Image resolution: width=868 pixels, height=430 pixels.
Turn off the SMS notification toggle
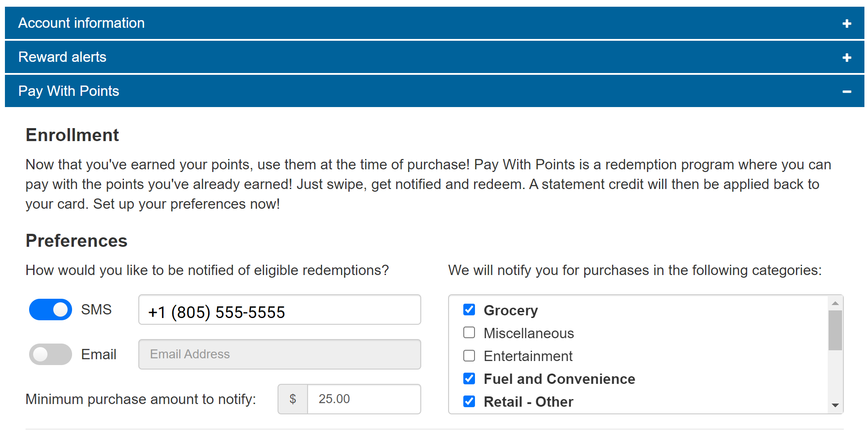click(x=51, y=310)
